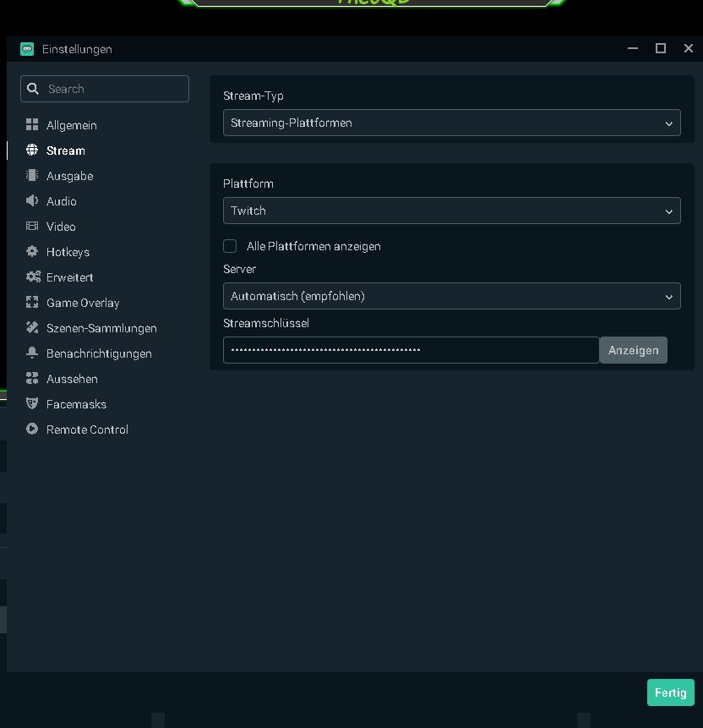The width and height of the screenshot is (703, 728).
Task: Open the Server dropdown set to Automatisch
Action: click(451, 297)
